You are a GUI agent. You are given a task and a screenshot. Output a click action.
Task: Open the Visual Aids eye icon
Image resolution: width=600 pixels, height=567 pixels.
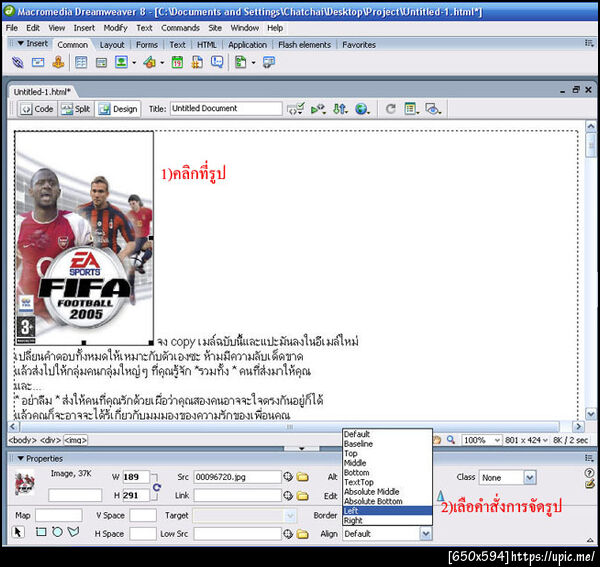(433, 109)
